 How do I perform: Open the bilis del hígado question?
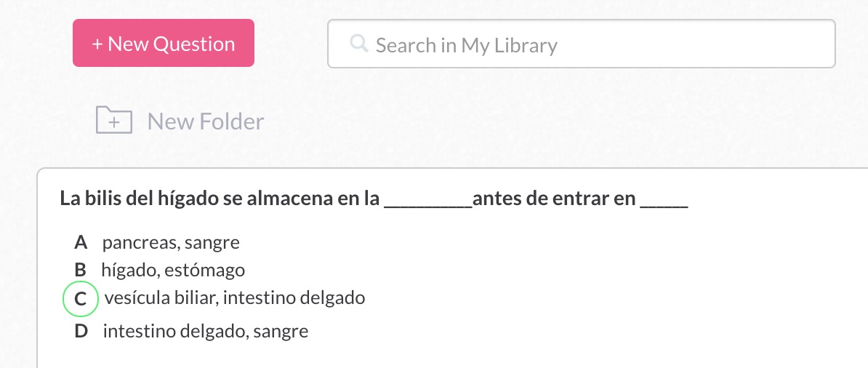[x=374, y=199]
